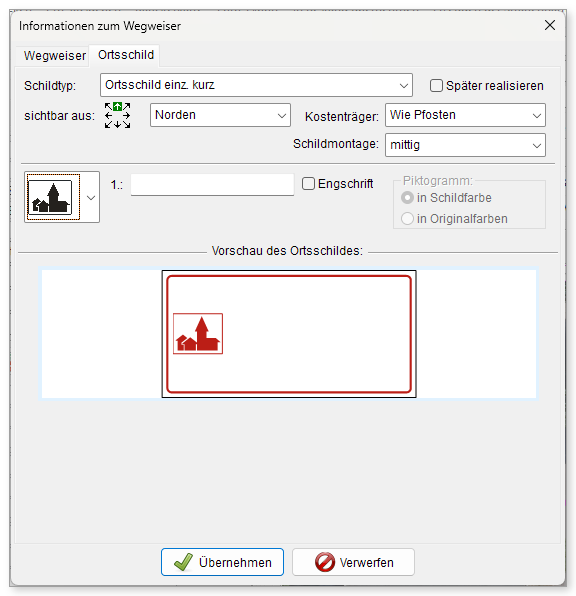
Task: Click the Ortsschild preview sign
Action: pyautogui.click(x=289, y=334)
